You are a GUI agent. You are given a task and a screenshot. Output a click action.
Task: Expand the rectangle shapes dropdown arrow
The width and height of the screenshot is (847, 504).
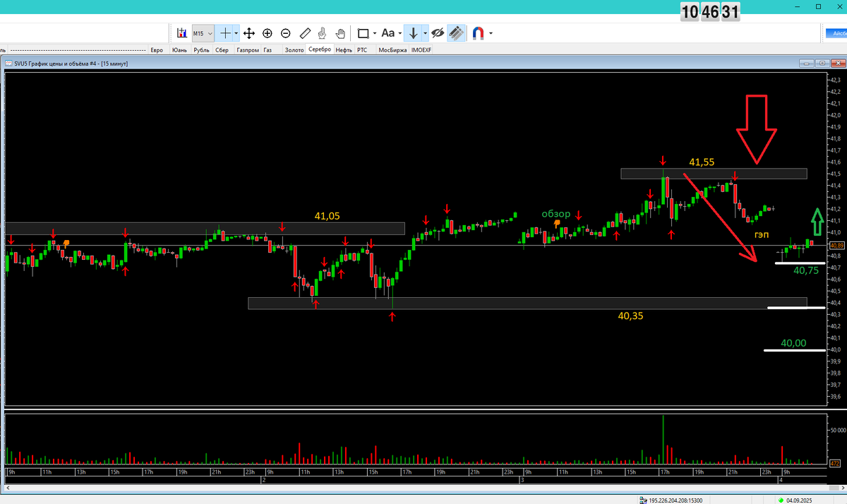click(374, 33)
